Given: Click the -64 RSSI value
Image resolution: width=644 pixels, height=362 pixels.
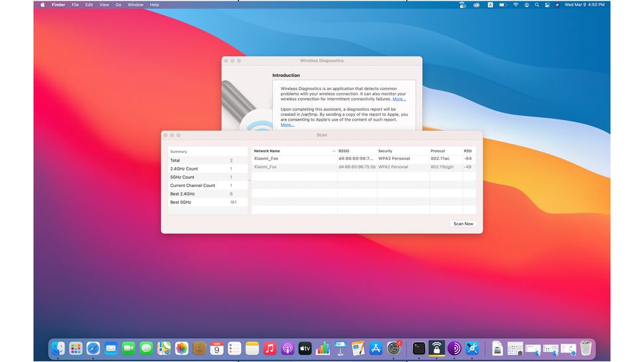Looking at the screenshot, I should coord(468,158).
